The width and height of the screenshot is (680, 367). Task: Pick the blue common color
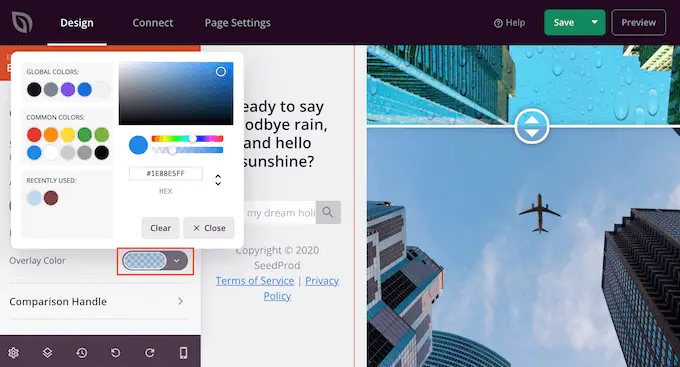[x=34, y=152]
